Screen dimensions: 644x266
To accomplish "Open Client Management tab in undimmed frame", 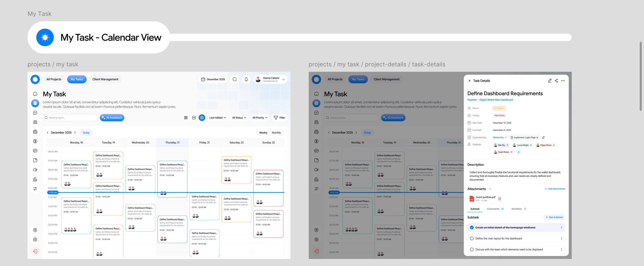I will pyautogui.click(x=105, y=79).
